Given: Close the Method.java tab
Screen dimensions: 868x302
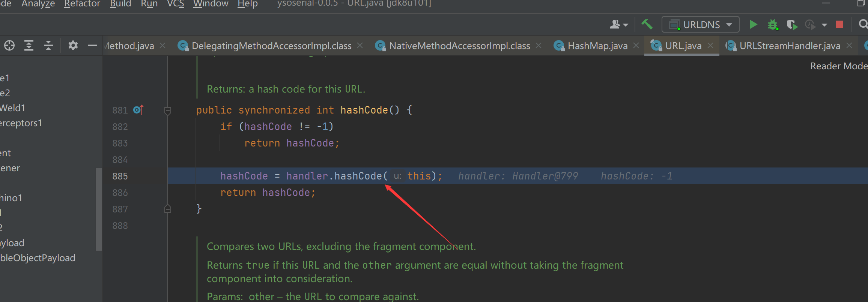Looking at the screenshot, I should [x=163, y=45].
